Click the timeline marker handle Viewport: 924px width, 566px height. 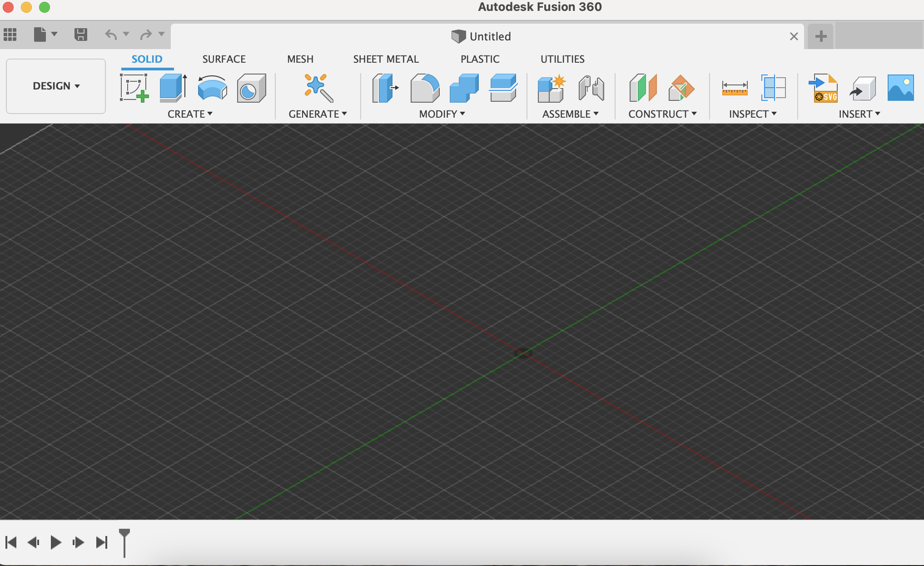click(x=124, y=534)
